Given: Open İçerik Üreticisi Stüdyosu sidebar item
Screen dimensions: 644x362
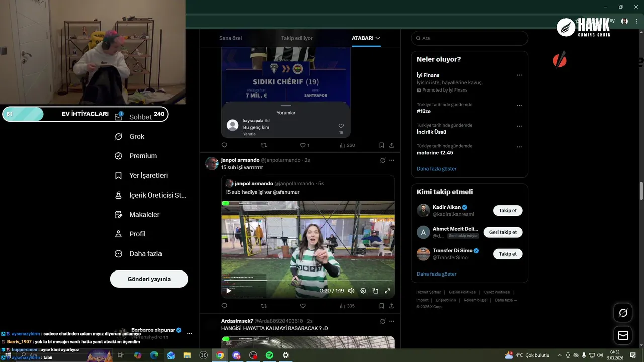Looking at the screenshot, I should pos(150,195).
